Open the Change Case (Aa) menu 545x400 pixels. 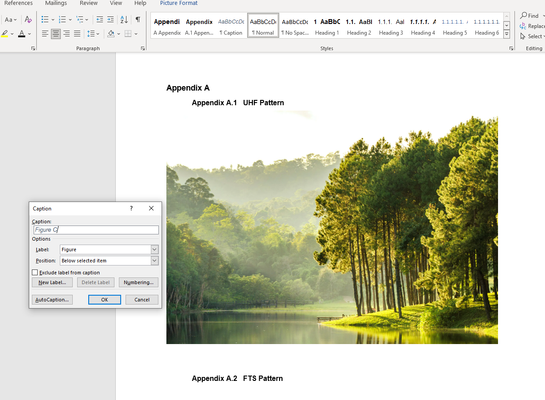(10, 20)
